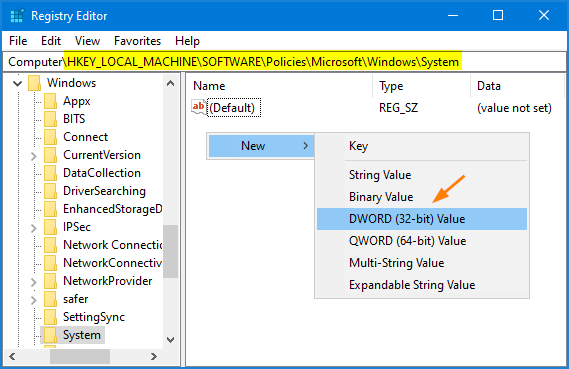Open the New submenu arrow
The height and width of the screenshot is (369, 569).
tap(306, 146)
